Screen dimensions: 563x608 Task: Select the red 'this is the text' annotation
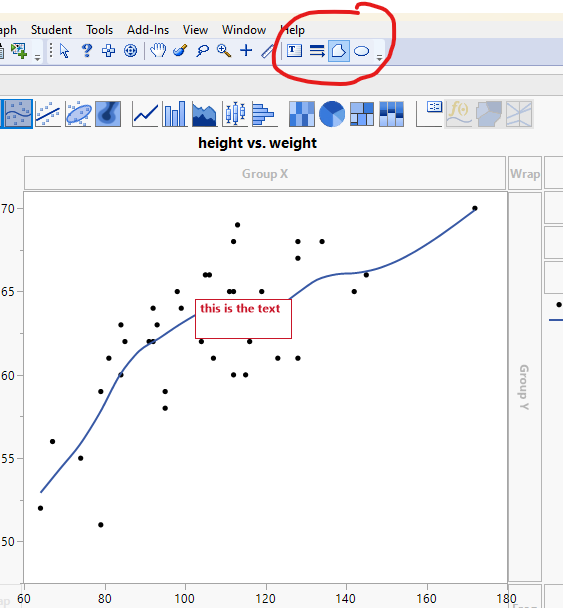point(244,319)
